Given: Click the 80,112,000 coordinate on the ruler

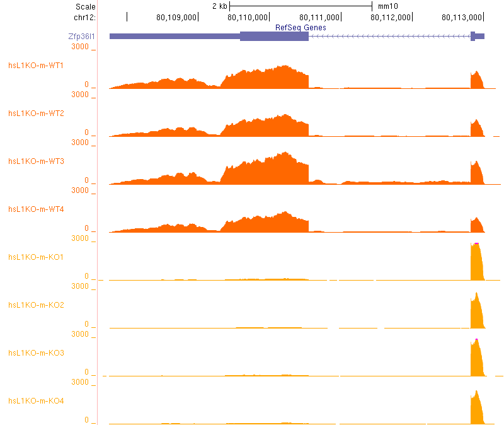Looking at the screenshot, I should [x=391, y=17].
